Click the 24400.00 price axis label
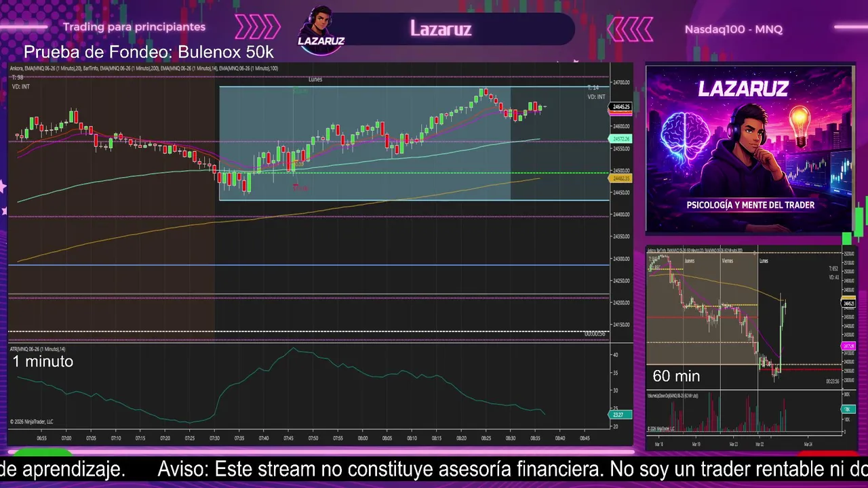 click(621, 215)
